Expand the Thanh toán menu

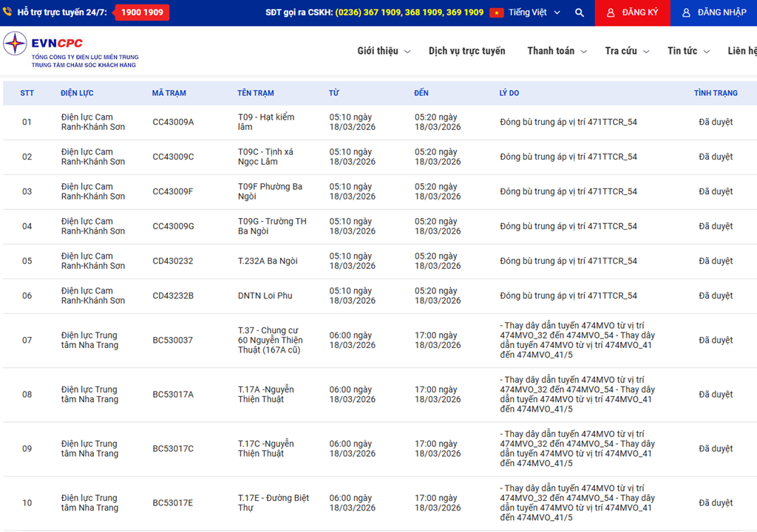click(x=557, y=51)
